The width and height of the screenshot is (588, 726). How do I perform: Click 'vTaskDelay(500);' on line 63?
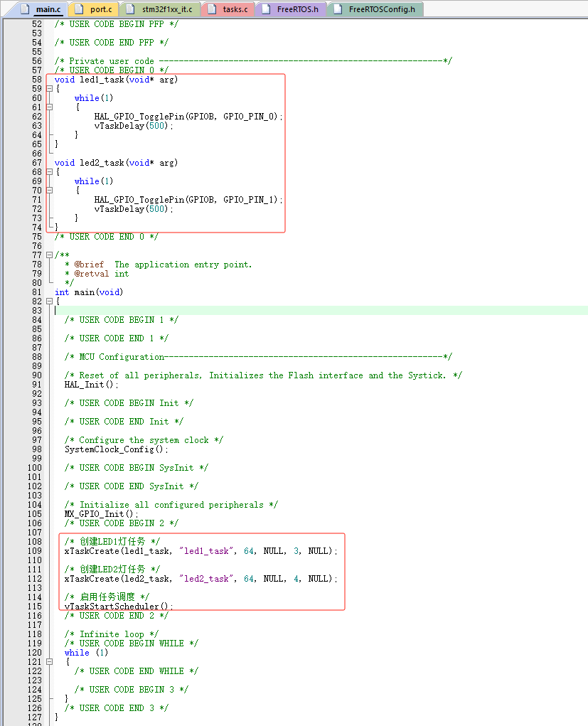134,125
